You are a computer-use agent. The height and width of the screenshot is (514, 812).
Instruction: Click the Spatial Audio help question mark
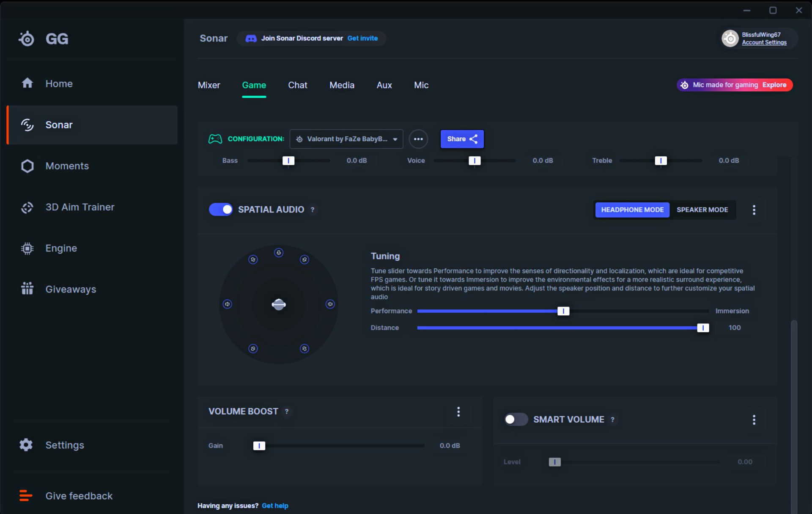pyautogui.click(x=313, y=210)
